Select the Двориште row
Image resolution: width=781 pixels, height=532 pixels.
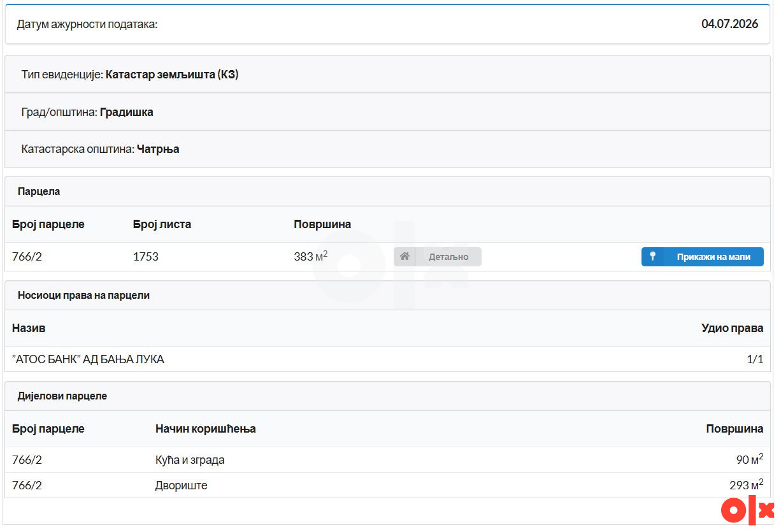click(x=387, y=485)
